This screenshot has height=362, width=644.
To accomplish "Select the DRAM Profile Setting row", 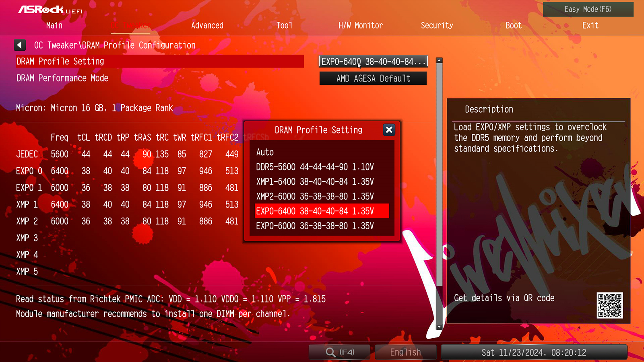I will (160, 62).
